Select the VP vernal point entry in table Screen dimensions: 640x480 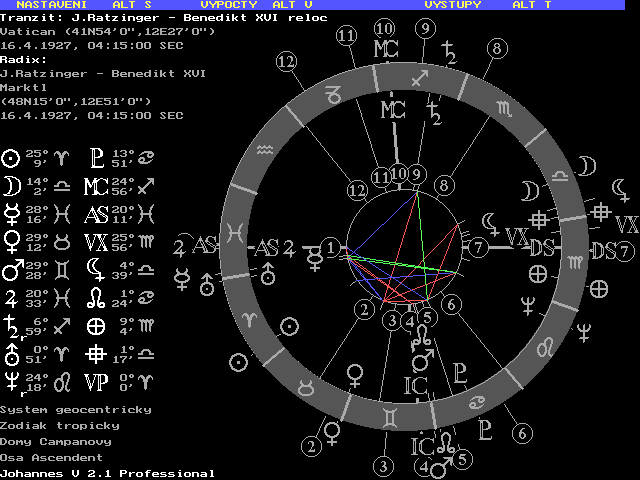[x=96, y=382]
